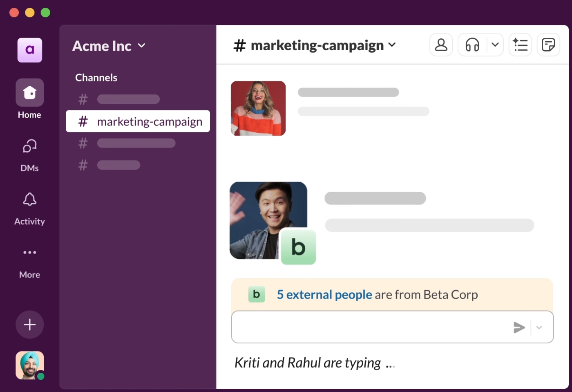
Task: Click inside the message input field
Action: 368,327
